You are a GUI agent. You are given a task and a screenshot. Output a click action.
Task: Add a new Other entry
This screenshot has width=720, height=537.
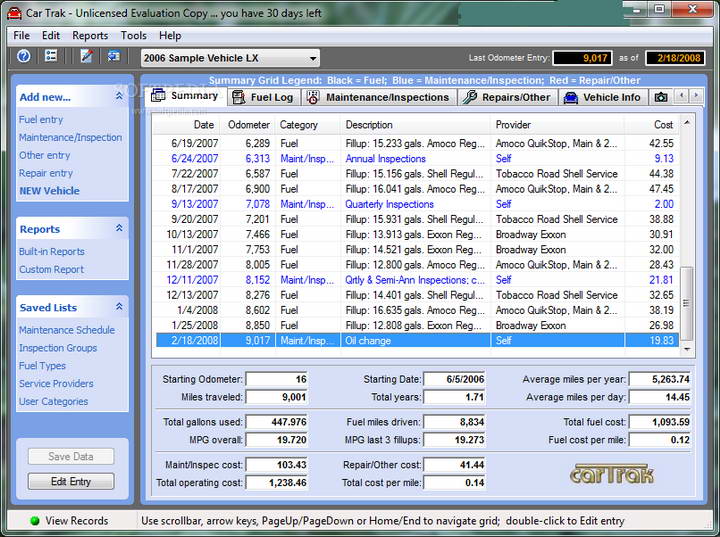(45, 155)
